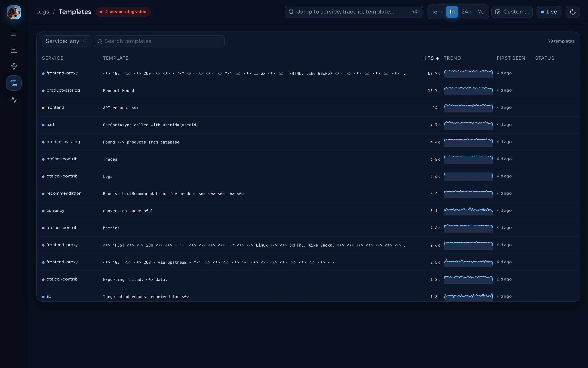Click the STATUS column header
Screen dimensions: 588x368
[545, 58]
